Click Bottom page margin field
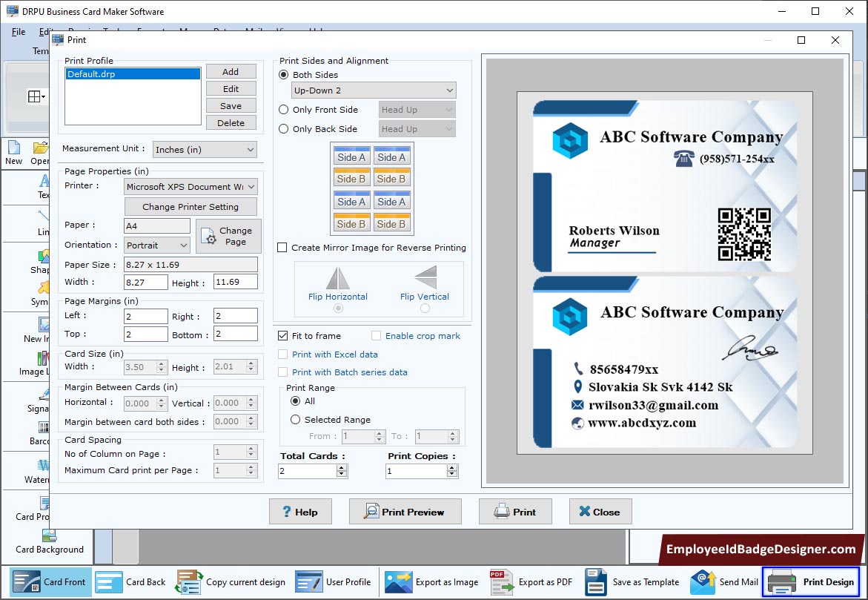 point(235,334)
